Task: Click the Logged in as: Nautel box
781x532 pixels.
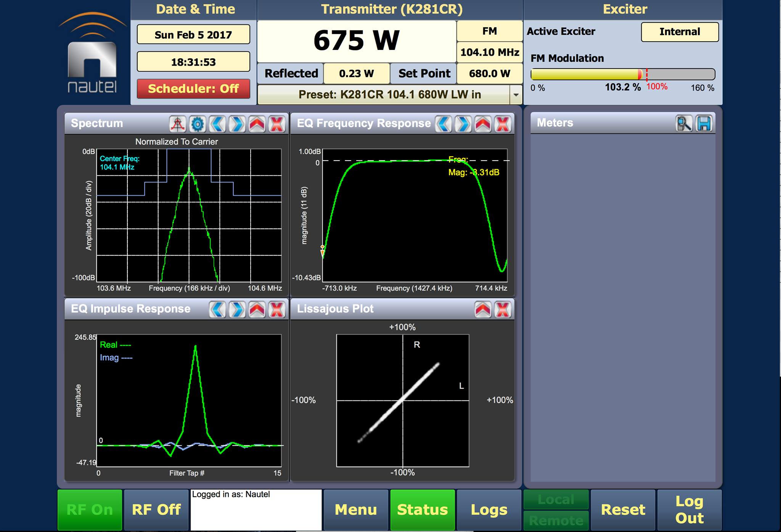Action: pos(256,509)
